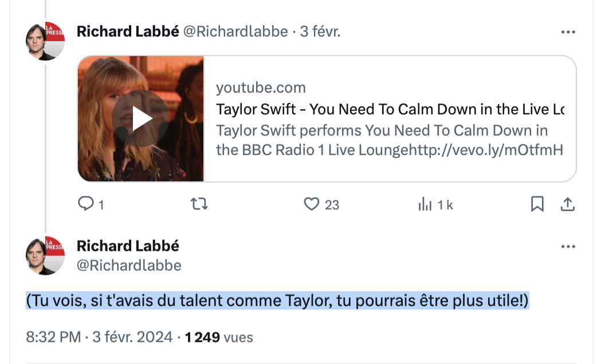The height and width of the screenshot is (364, 597).
Task: Repost the Taylor Swift tweet
Action: pos(199,204)
